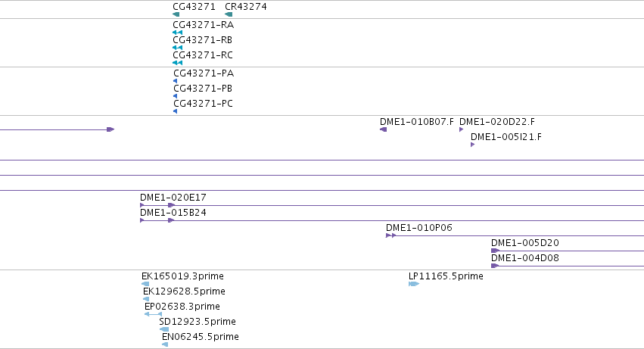Click the EN06245.5prime EST glyph

tap(165, 344)
